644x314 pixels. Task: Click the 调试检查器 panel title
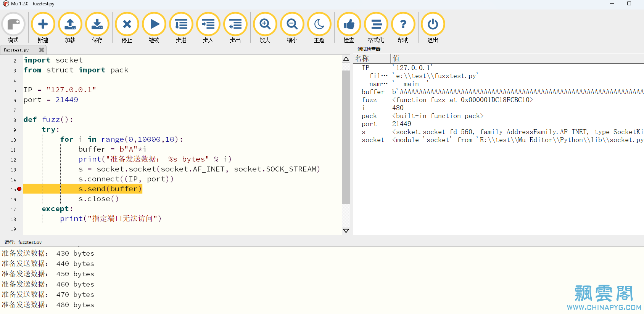pos(369,49)
